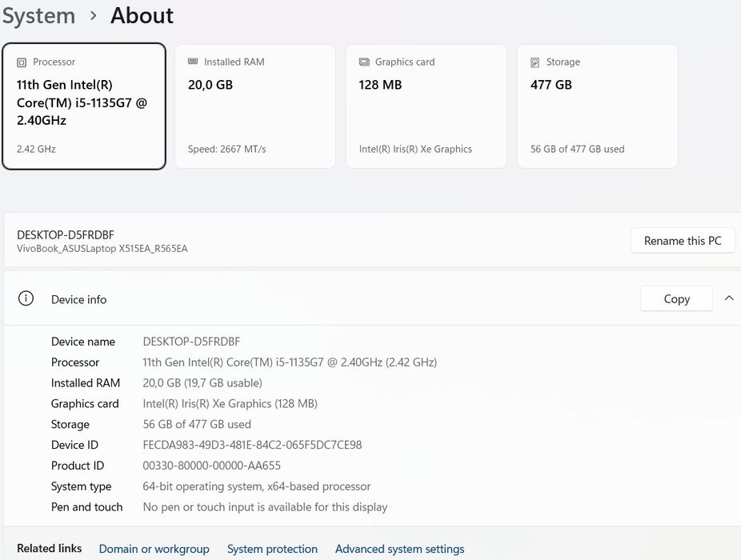Click the Processor chip icon
Screen dimensions: 741x560
22,62
